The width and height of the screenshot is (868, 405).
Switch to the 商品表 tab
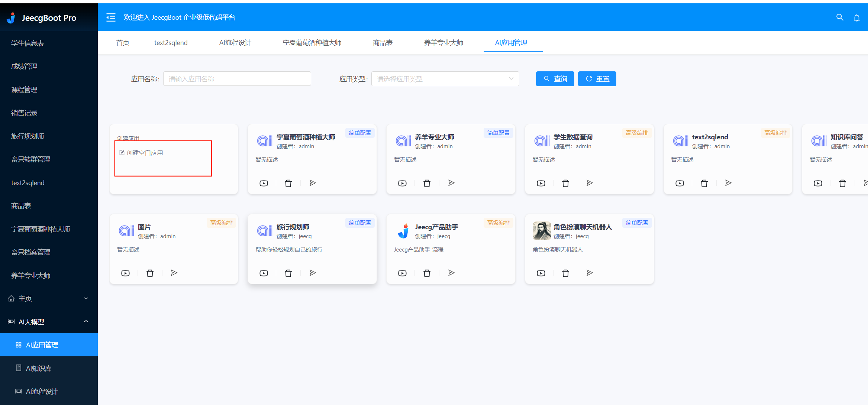(x=383, y=43)
